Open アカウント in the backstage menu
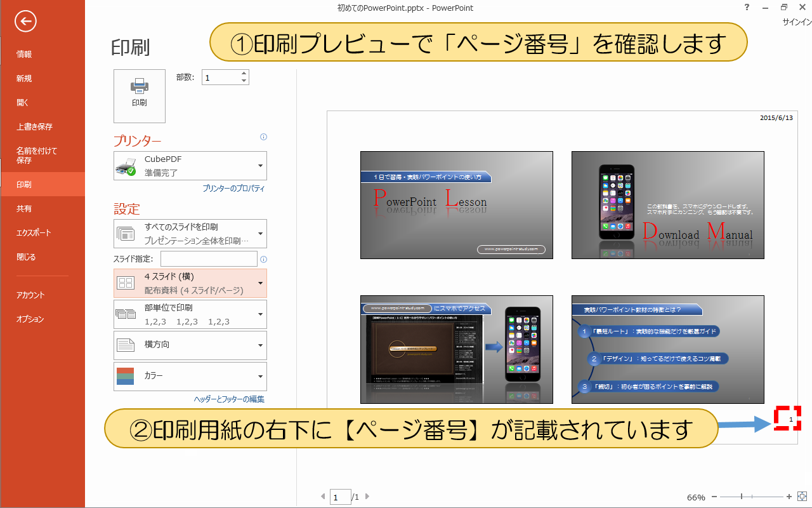This screenshot has height=508, width=812. coord(43,295)
